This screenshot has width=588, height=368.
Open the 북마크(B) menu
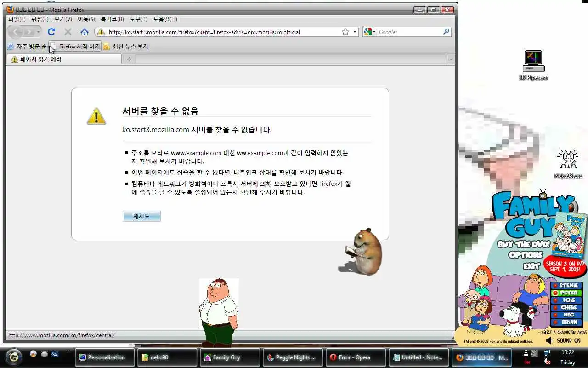click(112, 19)
